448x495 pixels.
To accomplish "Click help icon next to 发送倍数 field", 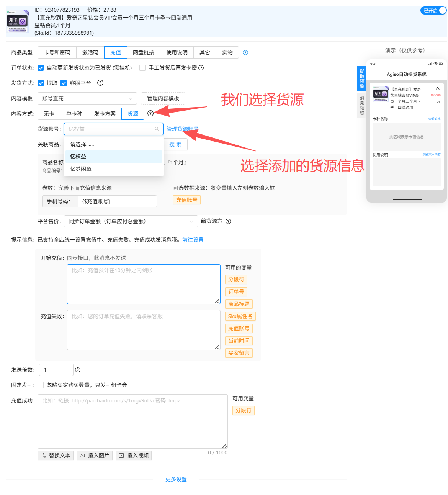I will [x=78, y=370].
